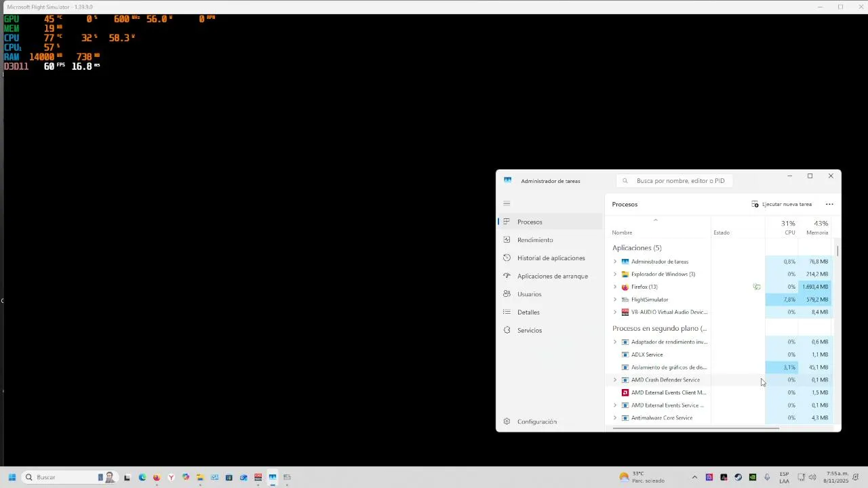Sort processes by CPU usage column
The width and height of the screenshot is (868, 488).
(x=781, y=228)
